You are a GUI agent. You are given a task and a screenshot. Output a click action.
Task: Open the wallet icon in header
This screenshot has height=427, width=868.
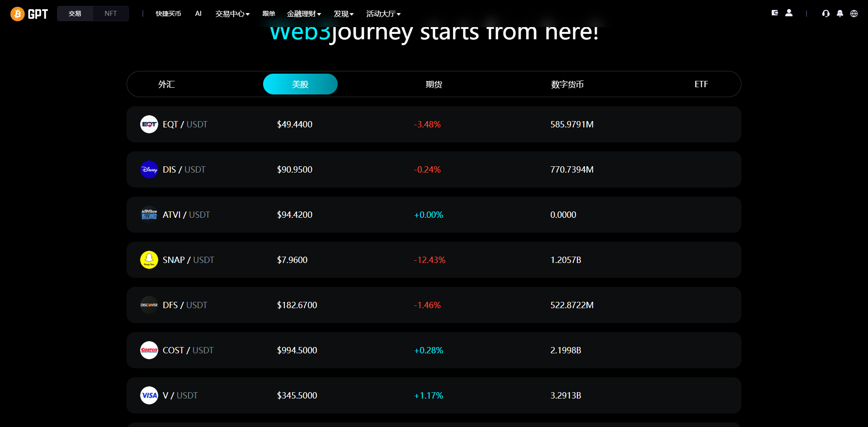(x=775, y=13)
